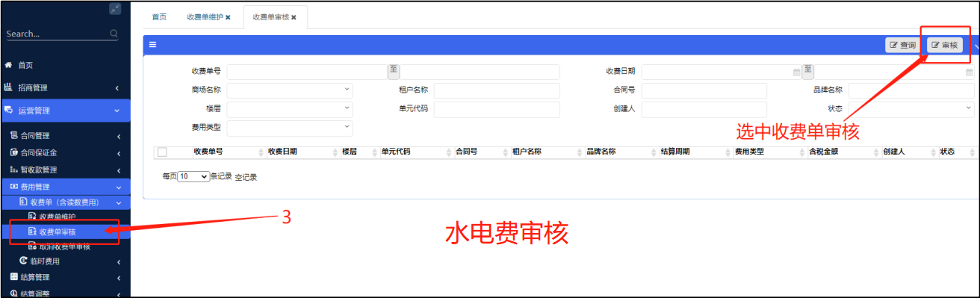Click the 临时费用 icon in sidebar
The width and height of the screenshot is (980, 298).
click(x=23, y=261)
